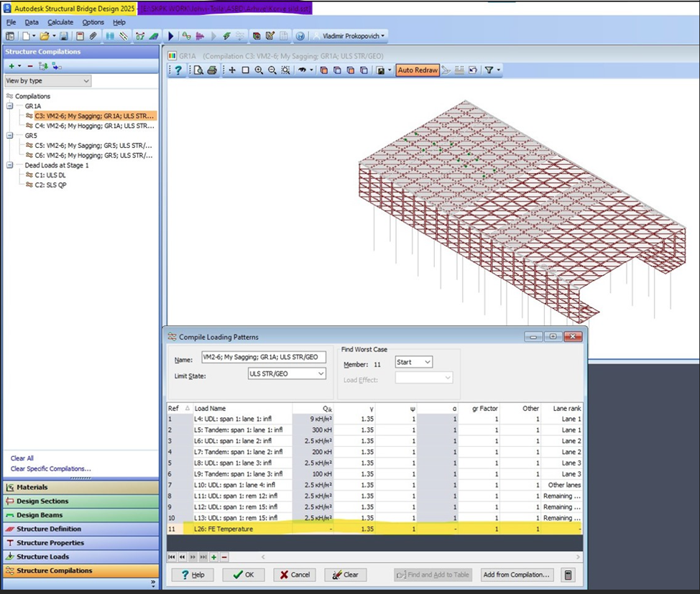Click the add row plus icon below the load table
This screenshot has width=700, height=594.
pos(213,556)
